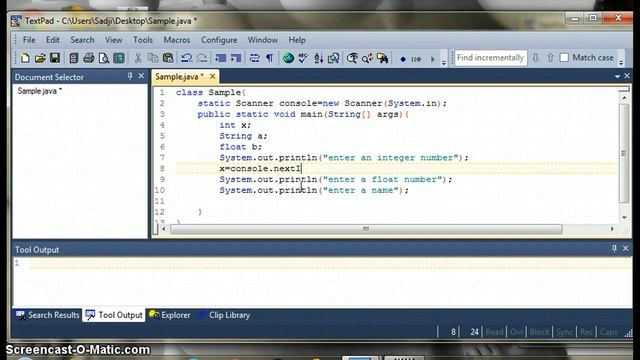
Task: Toggle visible paragraph marks (¶) icon
Action: click(x=270, y=58)
